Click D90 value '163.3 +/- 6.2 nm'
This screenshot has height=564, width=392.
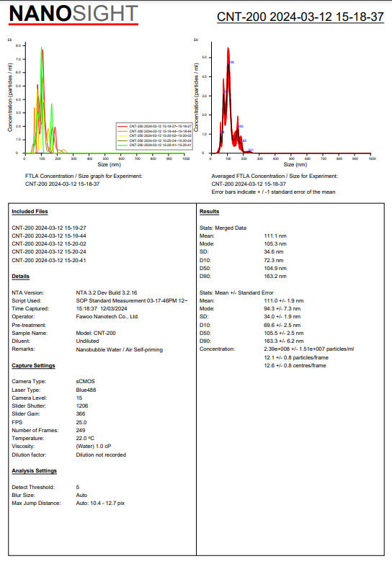[284, 341]
